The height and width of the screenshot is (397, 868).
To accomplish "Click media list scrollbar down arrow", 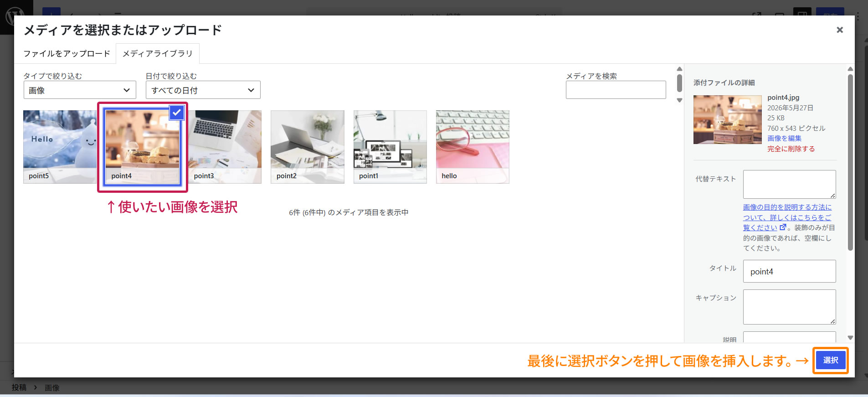I will [x=679, y=100].
